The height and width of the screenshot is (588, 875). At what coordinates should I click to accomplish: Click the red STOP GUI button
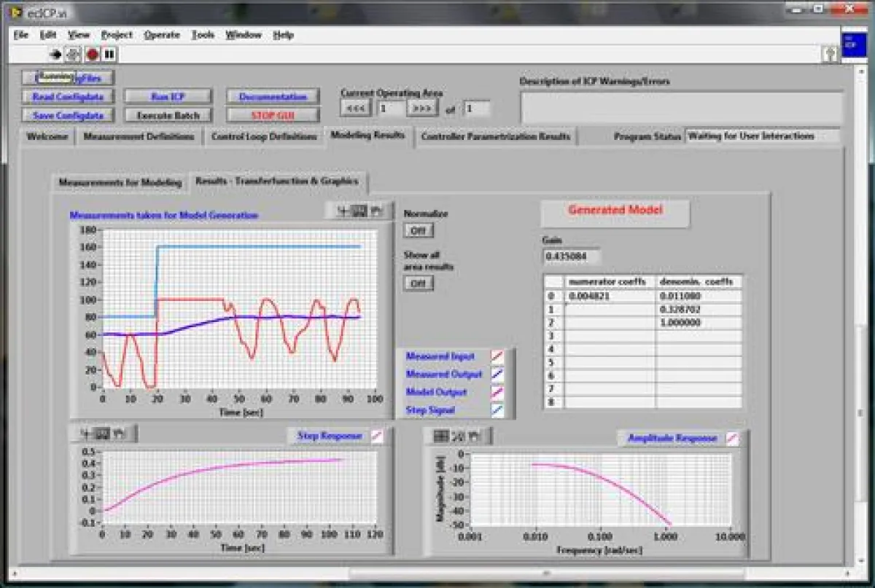click(x=273, y=115)
